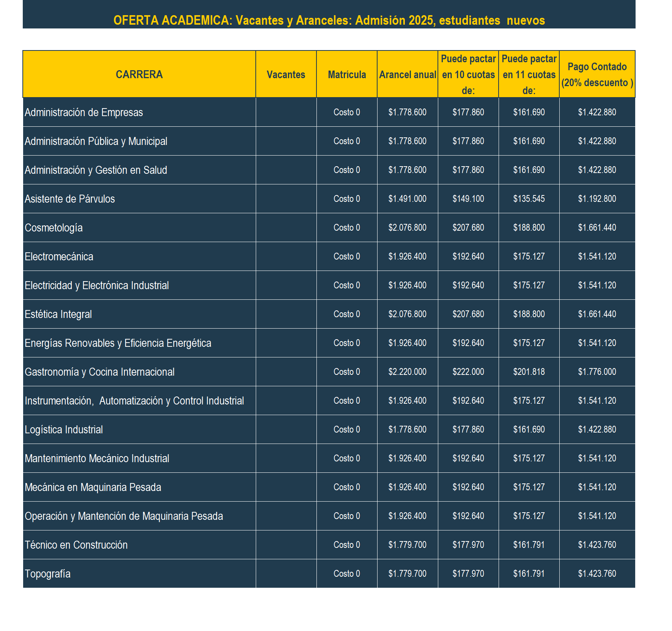Click Instrumentación, Automatización y Control Industrial

click(x=134, y=401)
